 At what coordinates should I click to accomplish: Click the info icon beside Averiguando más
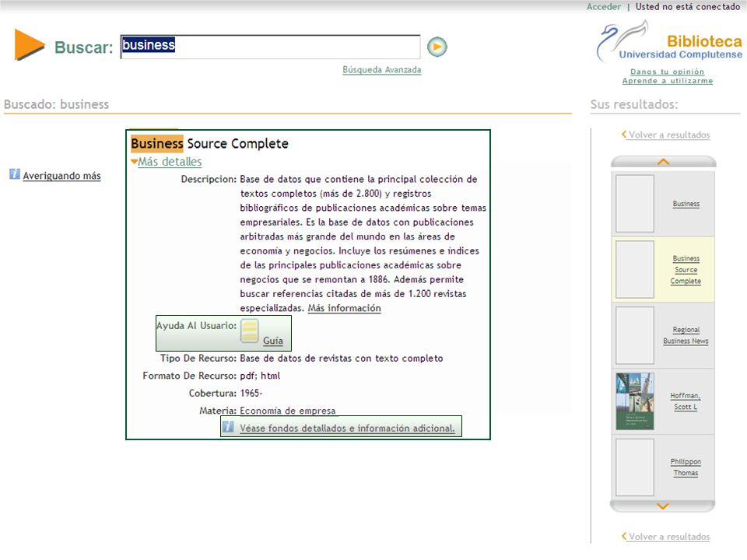click(15, 174)
